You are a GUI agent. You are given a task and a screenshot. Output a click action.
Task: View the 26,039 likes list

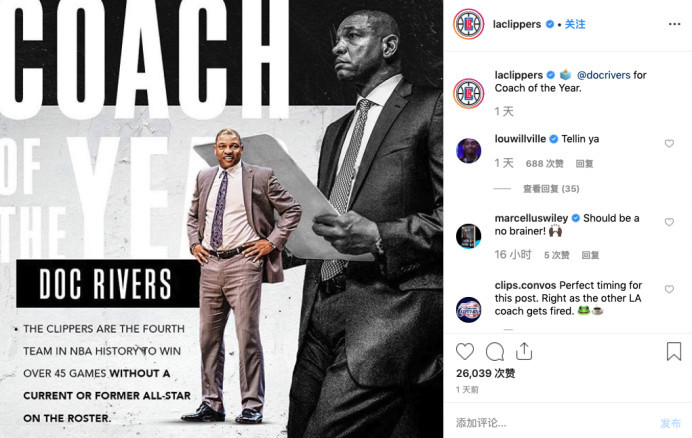485,374
